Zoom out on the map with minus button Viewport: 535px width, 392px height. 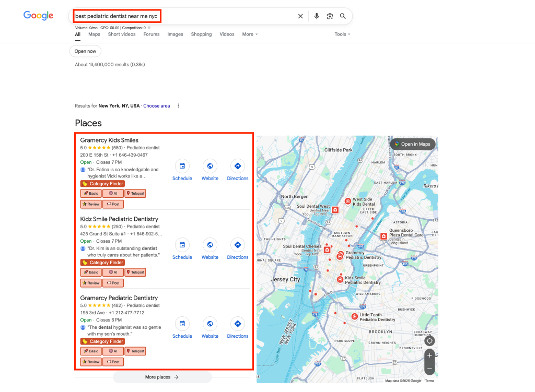click(x=429, y=369)
